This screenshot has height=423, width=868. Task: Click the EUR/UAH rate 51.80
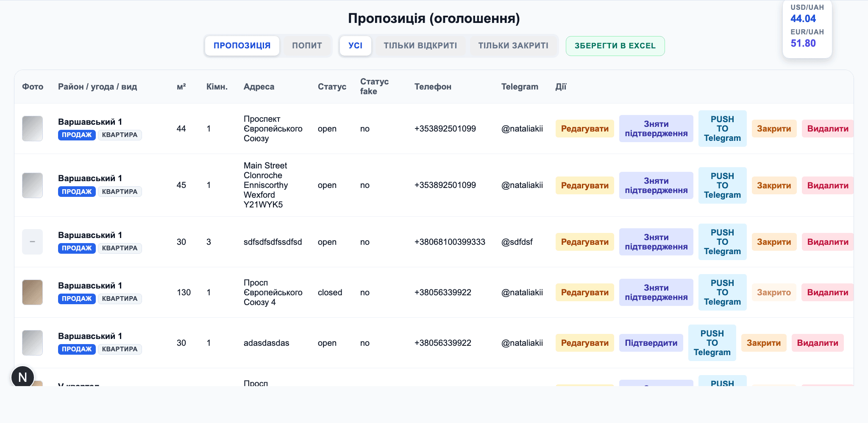tap(803, 43)
